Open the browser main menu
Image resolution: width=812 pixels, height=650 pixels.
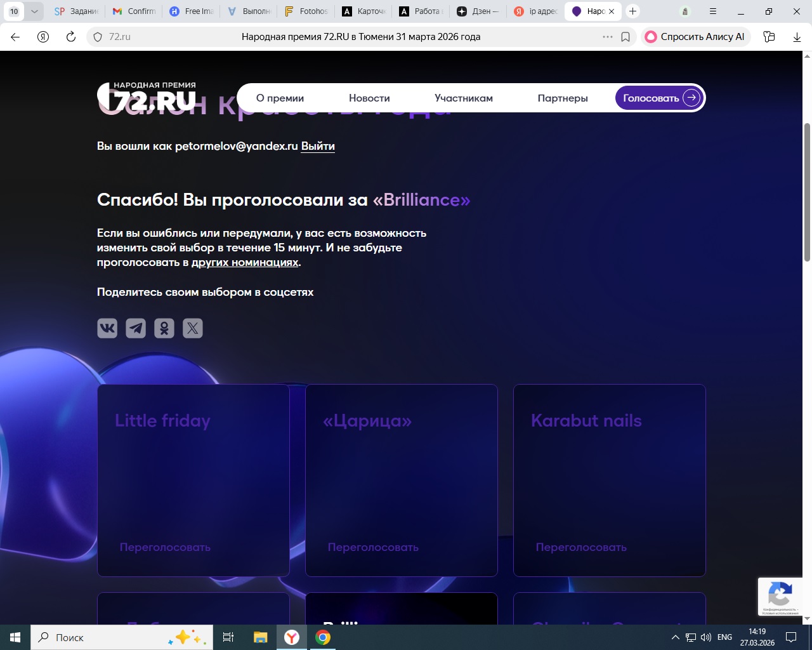(713, 11)
